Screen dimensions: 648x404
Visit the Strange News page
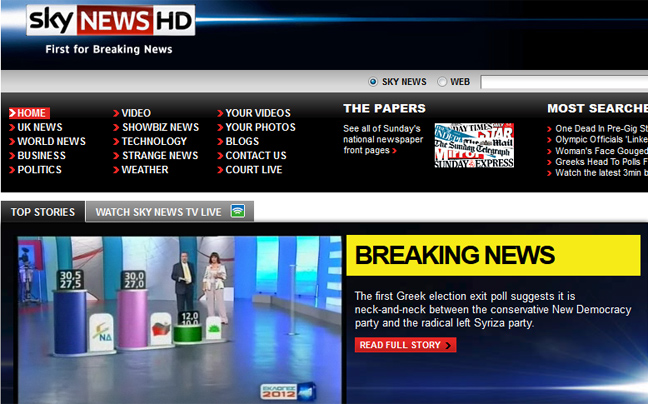(x=159, y=155)
